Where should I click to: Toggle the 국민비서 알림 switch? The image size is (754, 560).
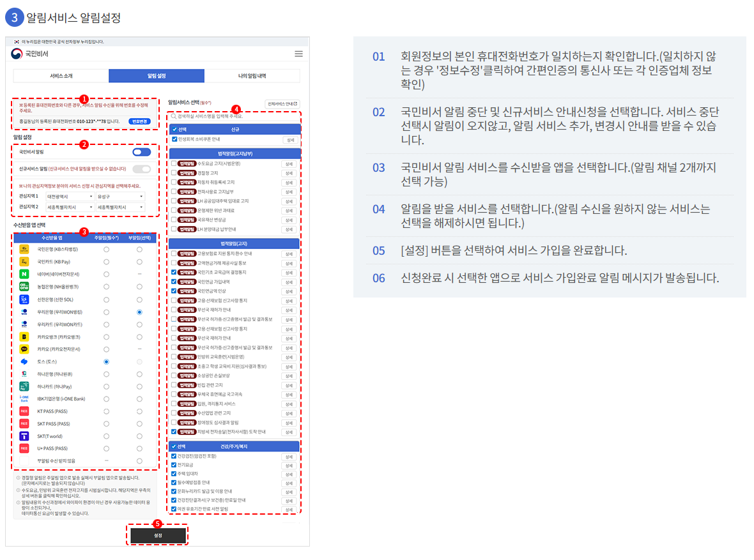(x=141, y=152)
